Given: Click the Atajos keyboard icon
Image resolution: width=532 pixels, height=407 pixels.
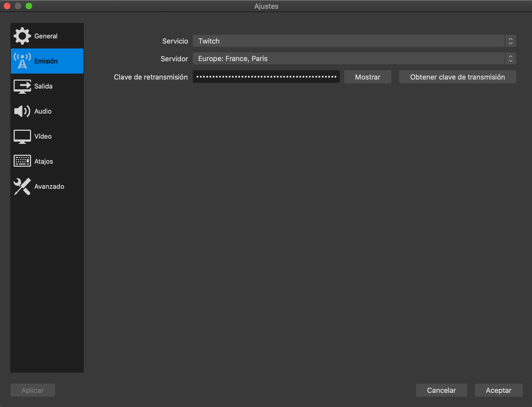Looking at the screenshot, I should pyautogui.click(x=22, y=161).
